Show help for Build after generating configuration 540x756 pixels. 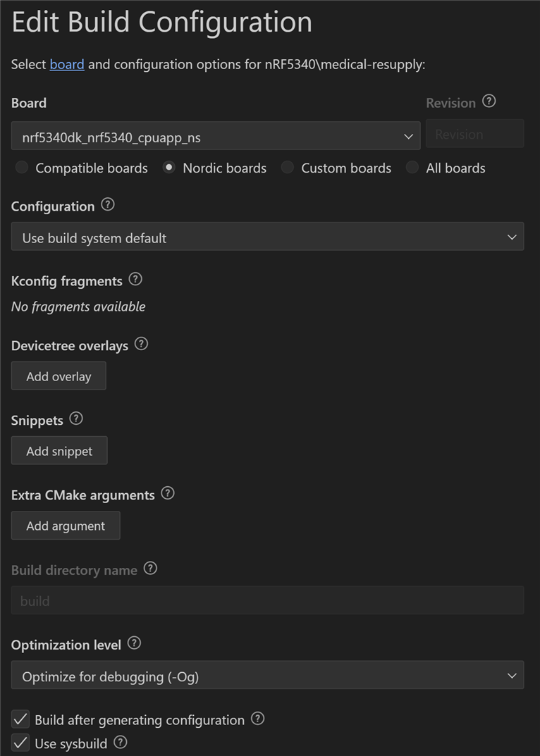pos(258,719)
